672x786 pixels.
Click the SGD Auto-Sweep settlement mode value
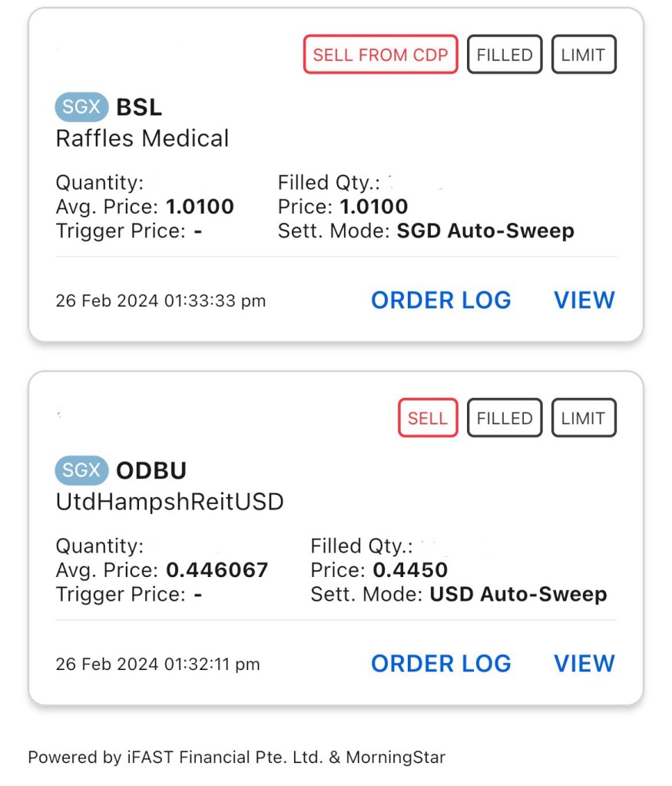pos(485,230)
